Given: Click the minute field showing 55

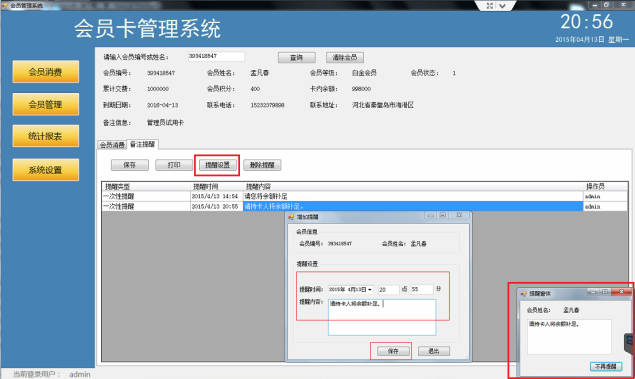Looking at the screenshot, I should coord(421,289).
